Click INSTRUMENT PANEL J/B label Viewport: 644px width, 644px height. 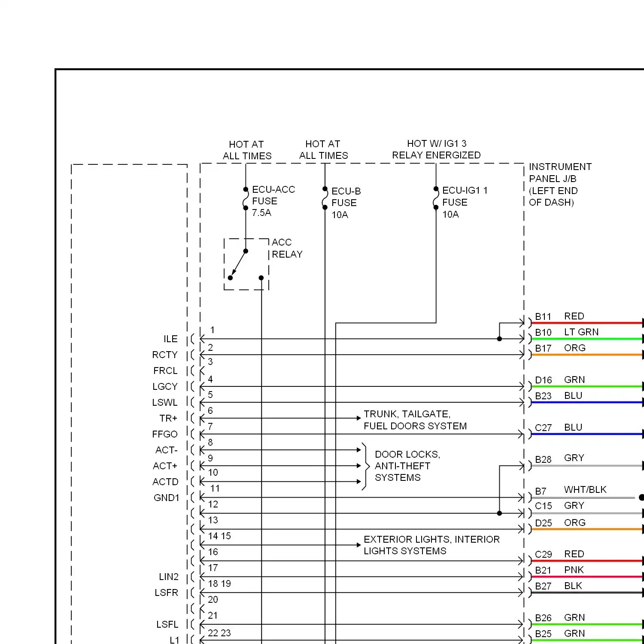560,185
